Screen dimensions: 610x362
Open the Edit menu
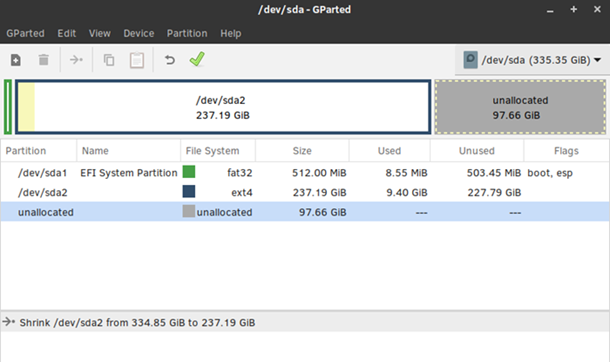coord(67,33)
